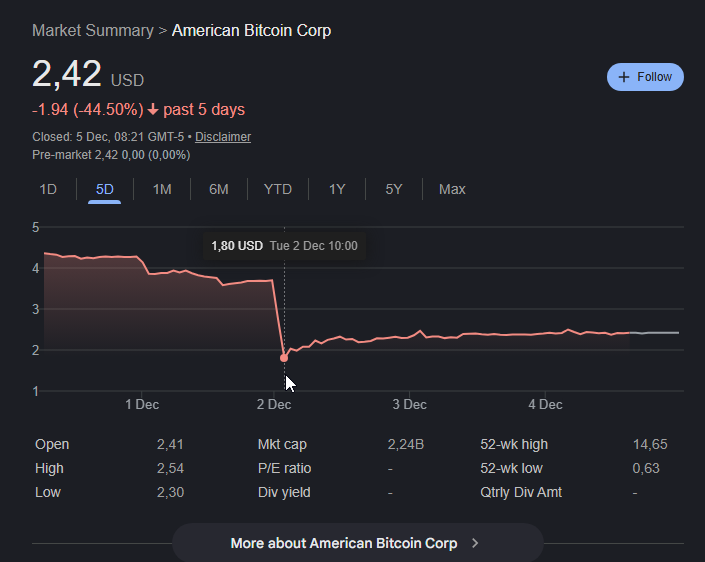Click the 4 Dec date on chart axis

[544, 405]
